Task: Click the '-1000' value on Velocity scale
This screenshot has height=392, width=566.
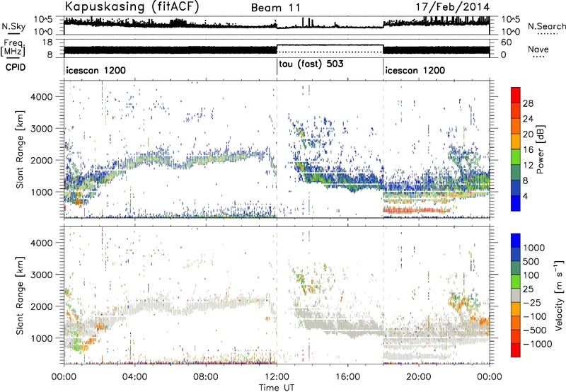Action: (538, 344)
